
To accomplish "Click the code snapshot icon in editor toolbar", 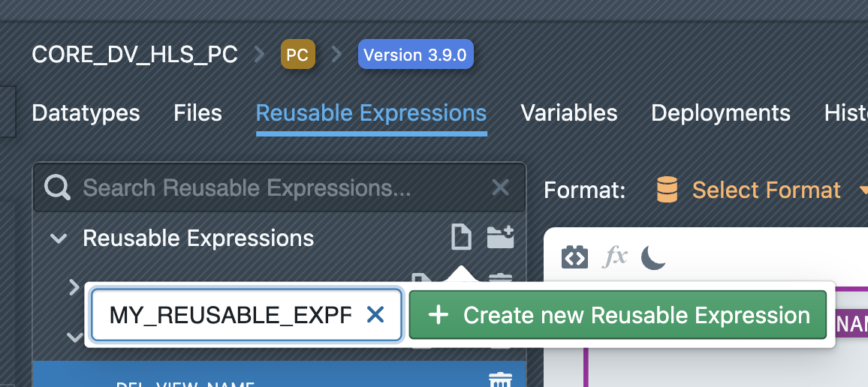I will (x=574, y=257).
